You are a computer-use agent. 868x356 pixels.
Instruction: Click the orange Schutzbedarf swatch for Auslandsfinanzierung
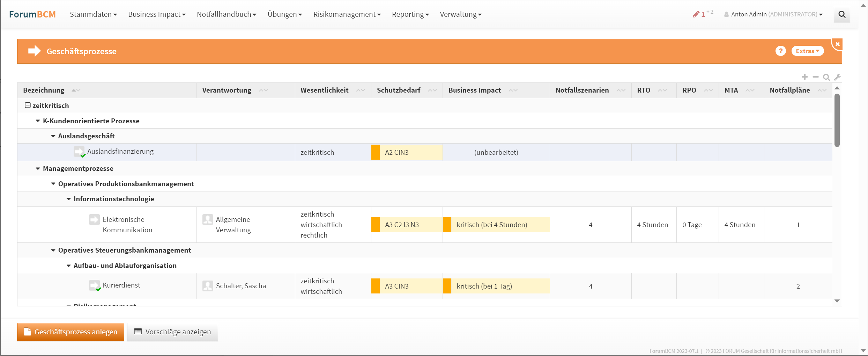(x=375, y=152)
